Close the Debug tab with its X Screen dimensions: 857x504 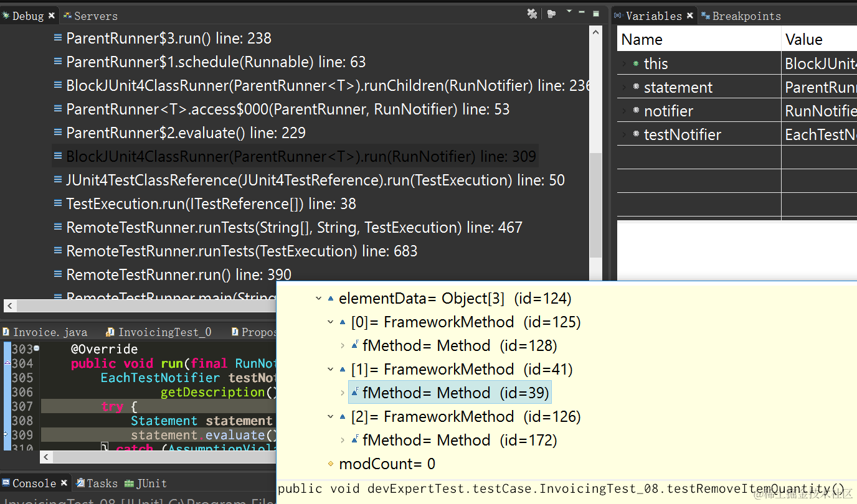point(52,16)
